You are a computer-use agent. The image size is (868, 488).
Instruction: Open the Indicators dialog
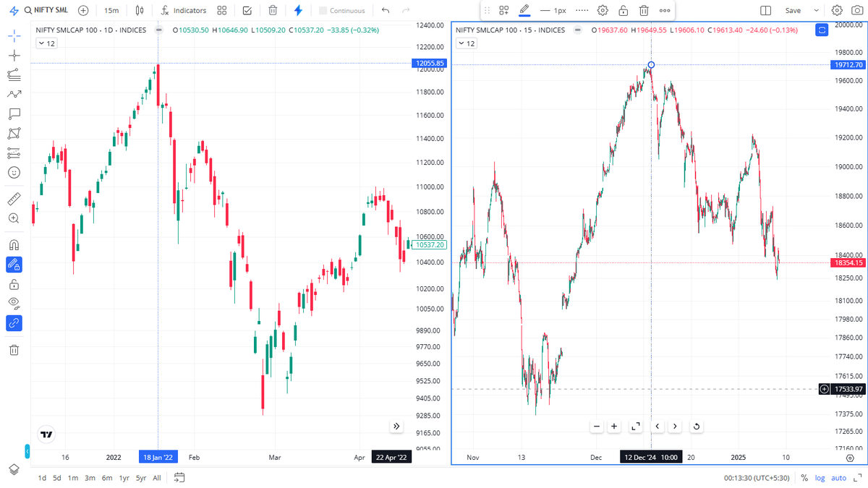tap(184, 11)
